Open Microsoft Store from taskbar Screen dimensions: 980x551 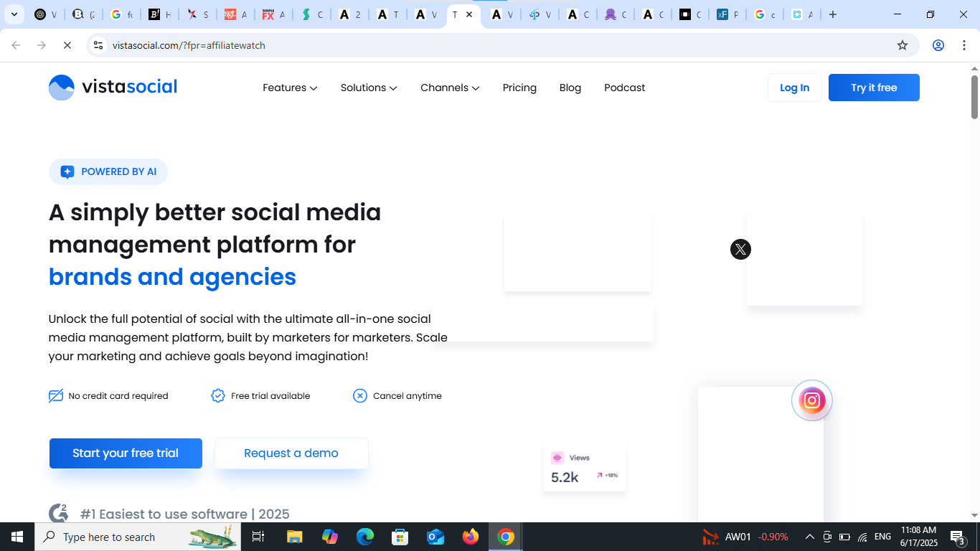click(400, 537)
